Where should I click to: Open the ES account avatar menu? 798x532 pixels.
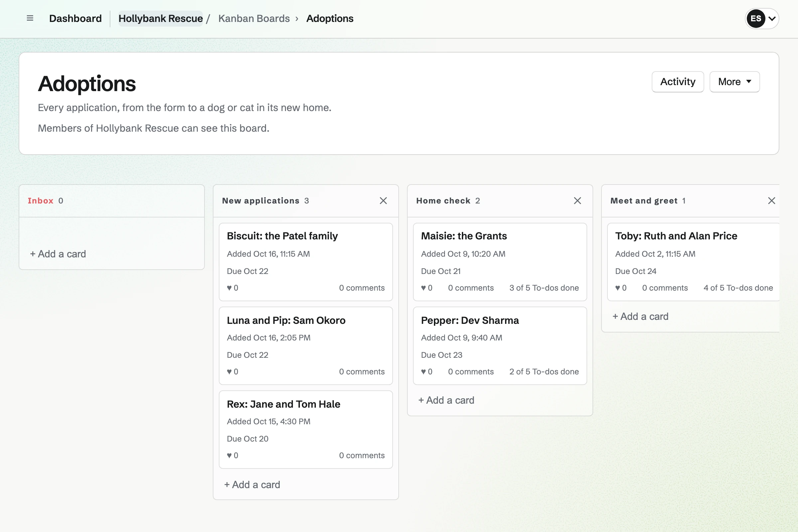click(762, 18)
